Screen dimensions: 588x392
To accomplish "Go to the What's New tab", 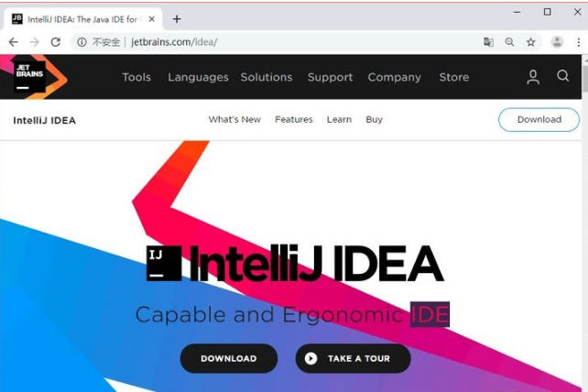I will point(234,119).
